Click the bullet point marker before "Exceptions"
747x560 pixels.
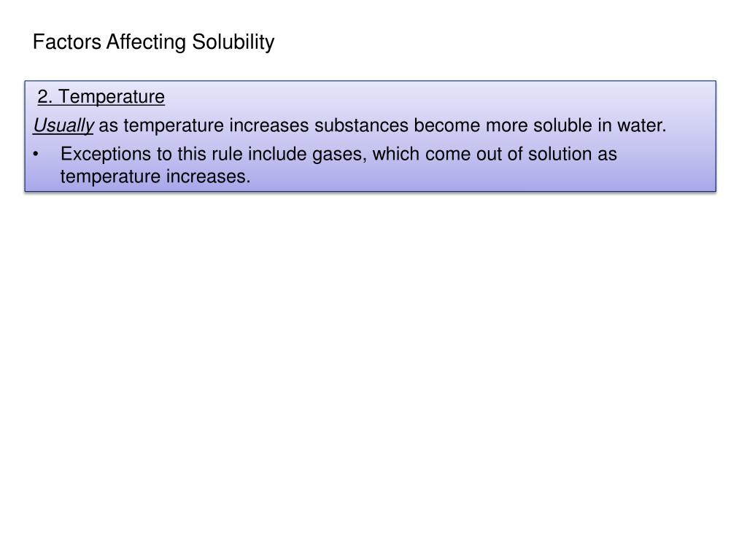pos(36,155)
